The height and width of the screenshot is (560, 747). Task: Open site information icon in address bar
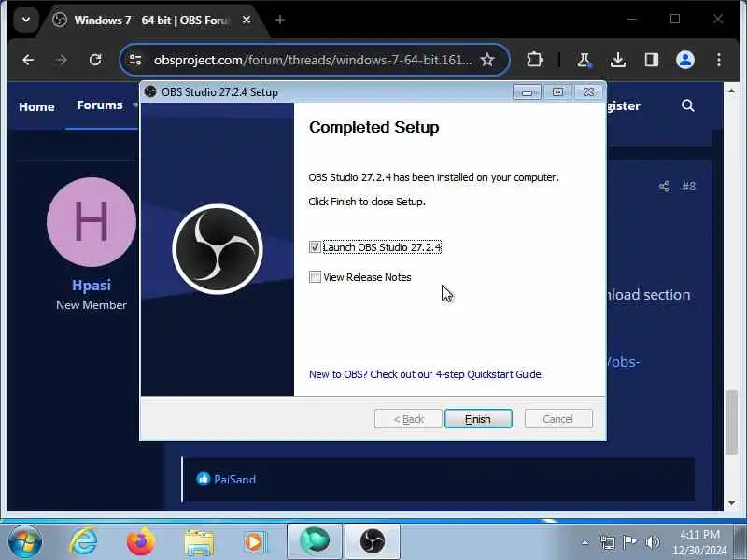pos(135,60)
